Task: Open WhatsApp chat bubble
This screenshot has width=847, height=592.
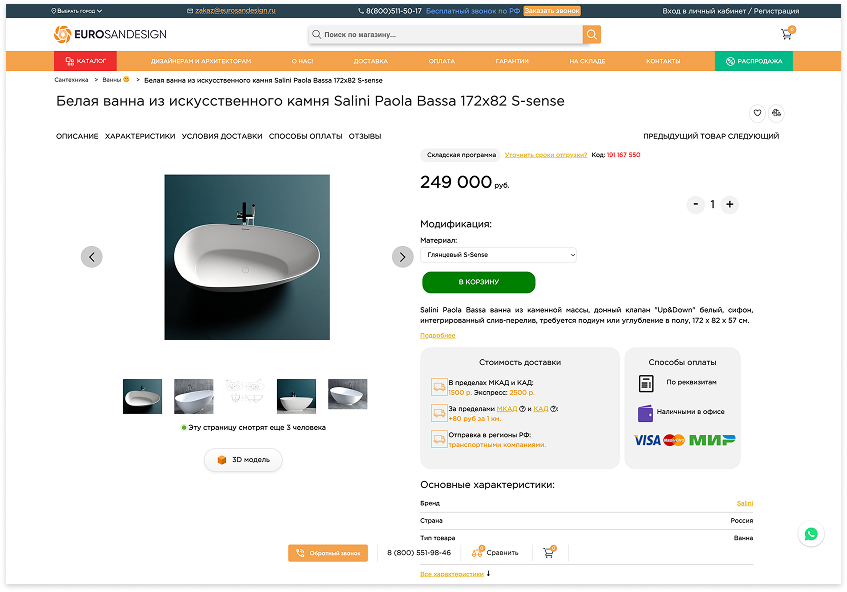Action: [811, 534]
